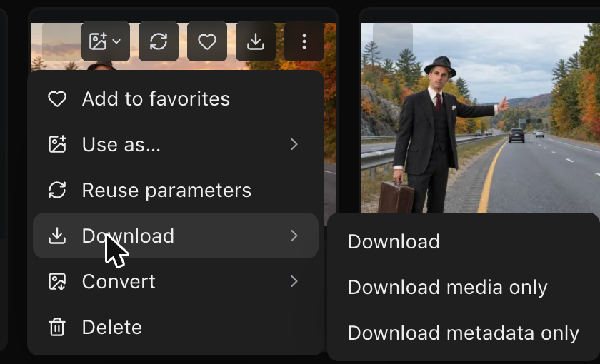Image resolution: width=600 pixels, height=364 pixels.
Task: Choose Delete from the context menu
Action: pyautogui.click(x=176, y=328)
